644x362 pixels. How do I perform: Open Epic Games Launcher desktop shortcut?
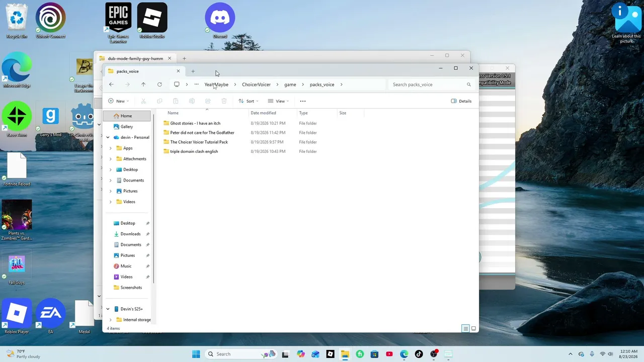pyautogui.click(x=118, y=23)
